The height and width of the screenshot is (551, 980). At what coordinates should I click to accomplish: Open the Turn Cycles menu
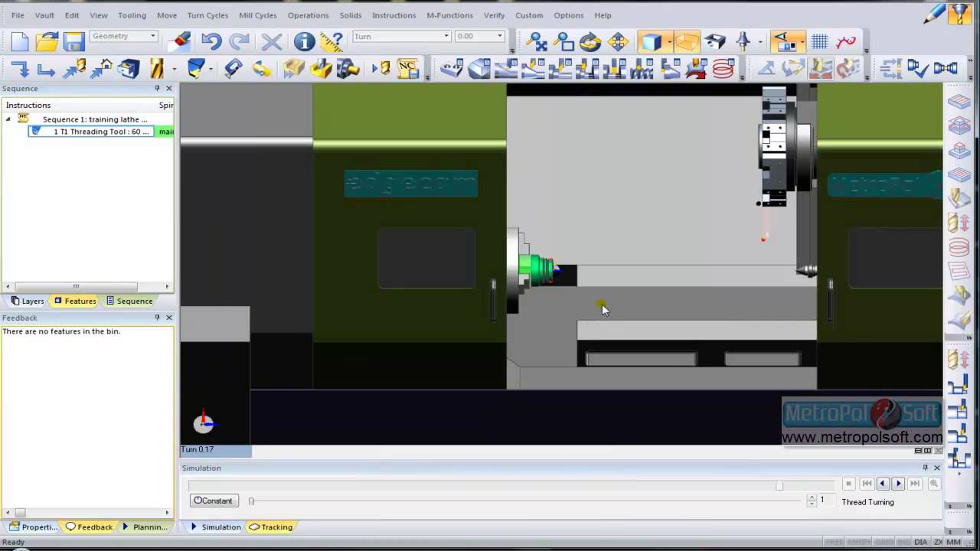click(207, 15)
